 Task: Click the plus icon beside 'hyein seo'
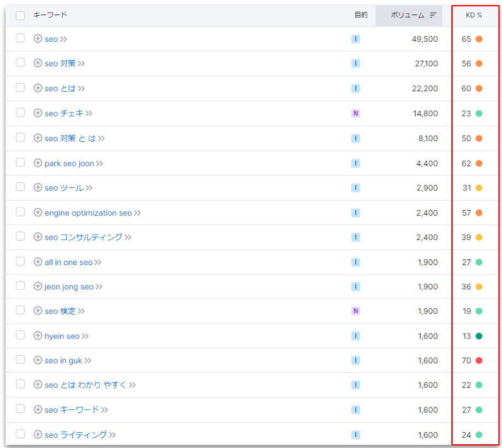point(37,336)
